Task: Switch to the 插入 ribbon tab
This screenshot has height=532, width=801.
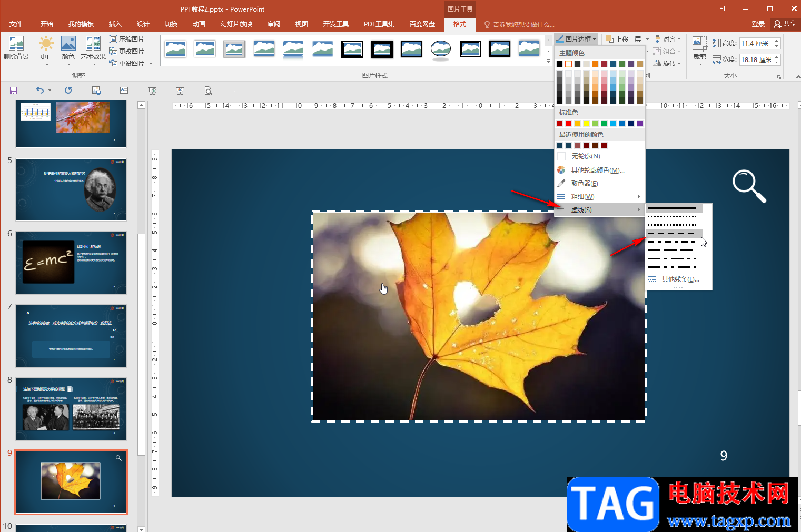Action: (115, 24)
